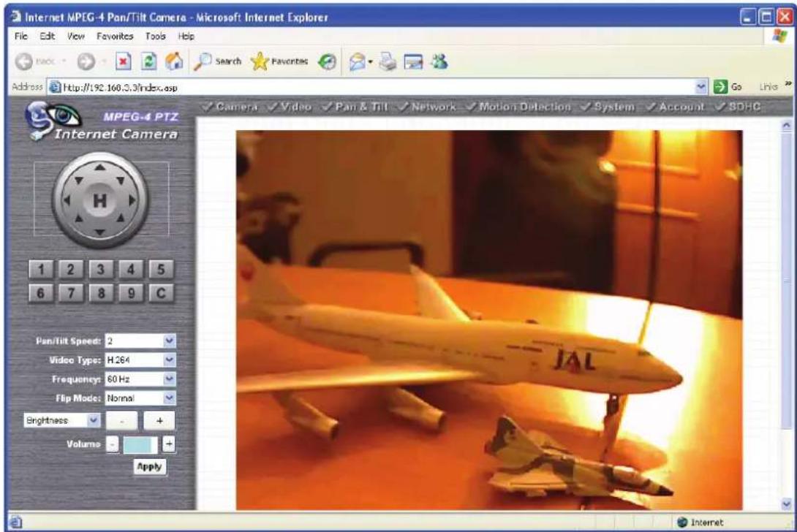Screen dimensions: 797x532
Task: Go to preset position 3
Action: [x=101, y=270]
